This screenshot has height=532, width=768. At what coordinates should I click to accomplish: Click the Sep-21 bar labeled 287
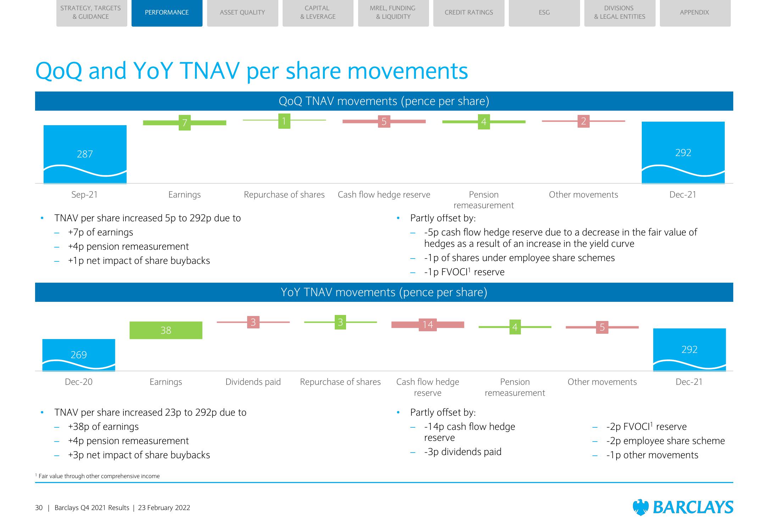(x=85, y=154)
